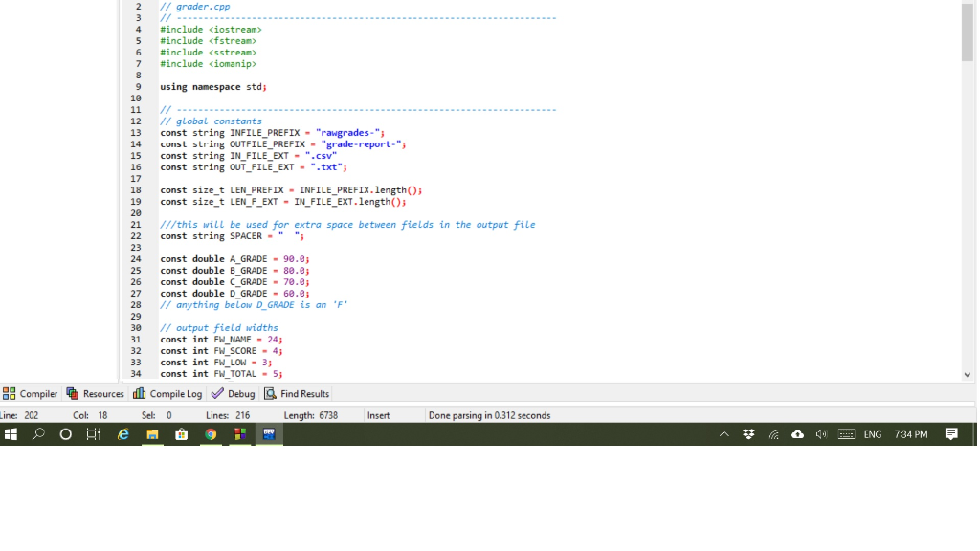Click the ".txt" string on line 16
Screen dimensions: 980x551
pos(326,166)
